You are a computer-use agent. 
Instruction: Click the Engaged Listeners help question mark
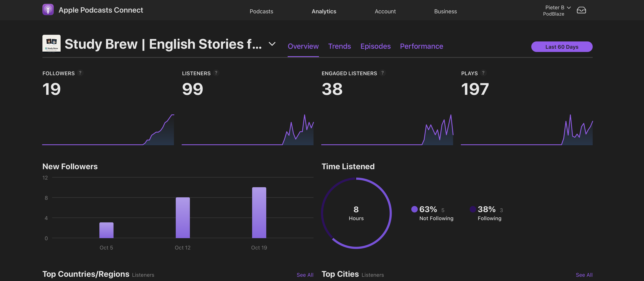pyautogui.click(x=382, y=73)
